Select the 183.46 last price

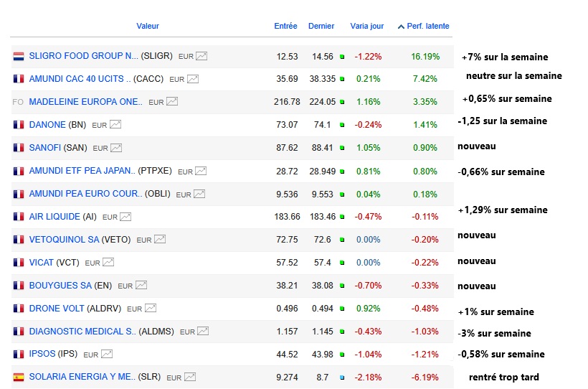(x=323, y=217)
